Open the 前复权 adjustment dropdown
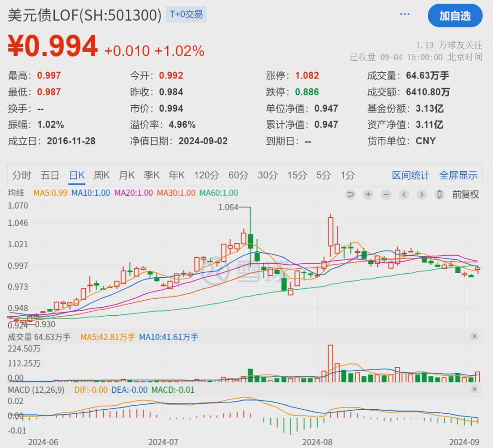Viewport: 493px width, 448px height. click(x=465, y=194)
